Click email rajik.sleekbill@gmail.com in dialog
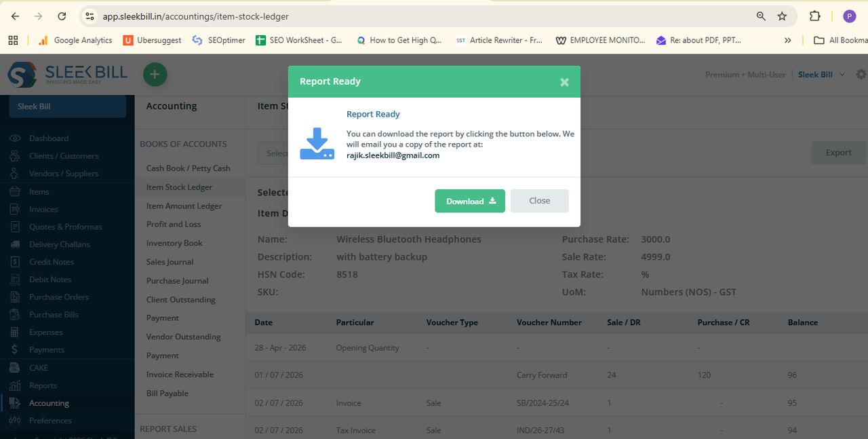The height and width of the screenshot is (439, 868). pos(393,155)
